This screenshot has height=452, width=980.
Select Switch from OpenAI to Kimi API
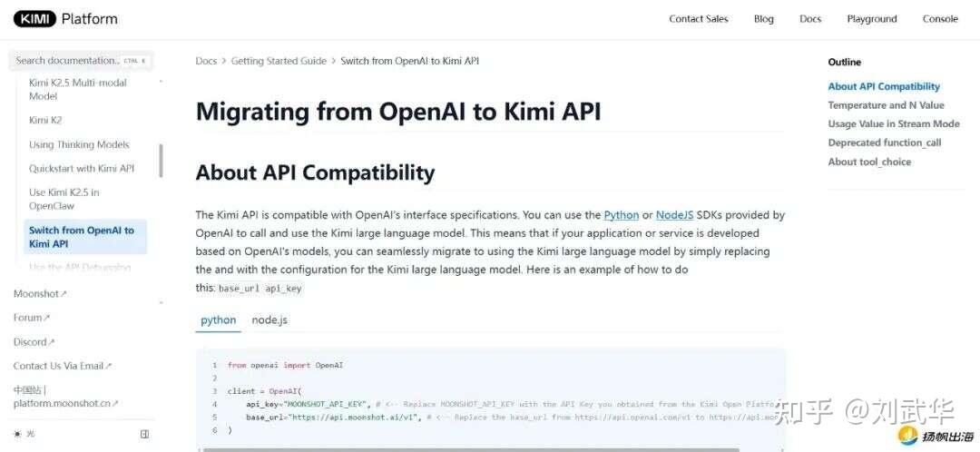(85, 236)
